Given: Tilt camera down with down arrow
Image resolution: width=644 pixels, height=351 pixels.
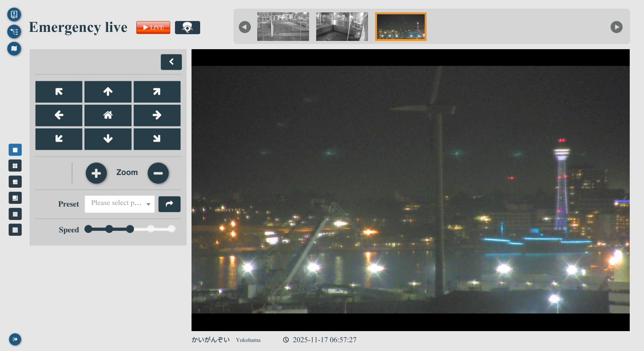Looking at the screenshot, I should tap(108, 139).
